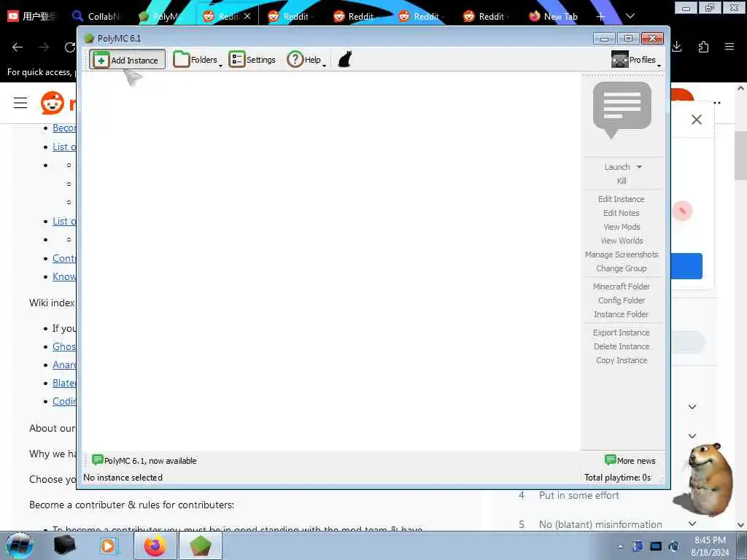Switch to the 用户登录 browser tab

(32, 16)
